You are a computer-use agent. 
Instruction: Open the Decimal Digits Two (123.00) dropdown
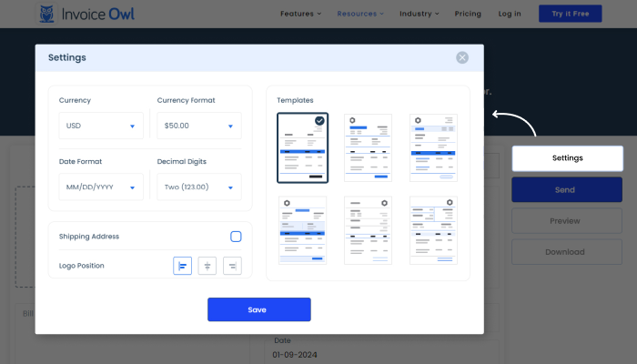[199, 187]
